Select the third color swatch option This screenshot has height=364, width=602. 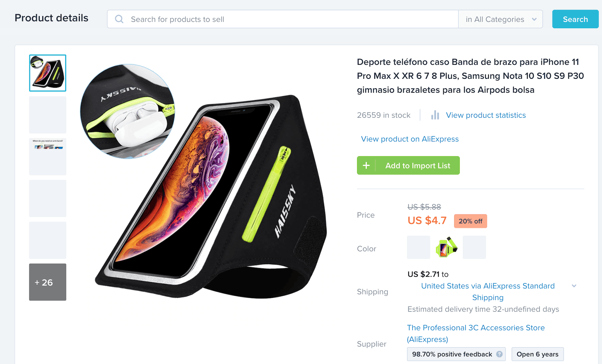coord(474,247)
